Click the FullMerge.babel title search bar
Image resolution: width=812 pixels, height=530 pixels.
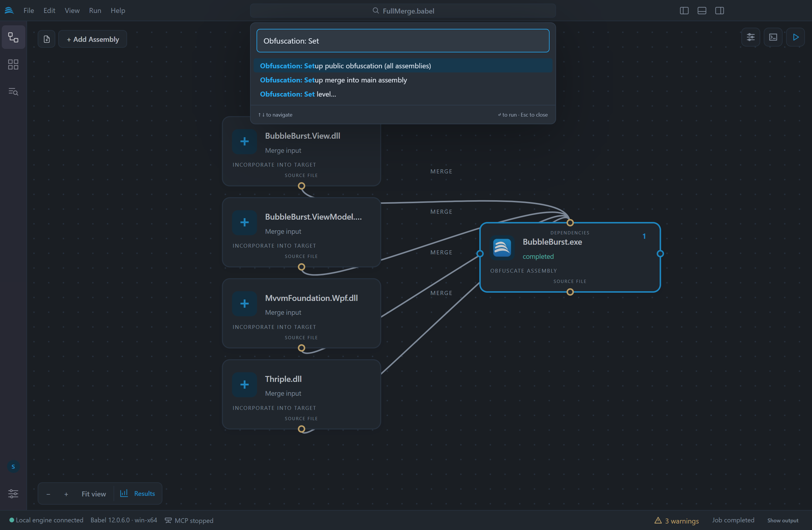402,11
